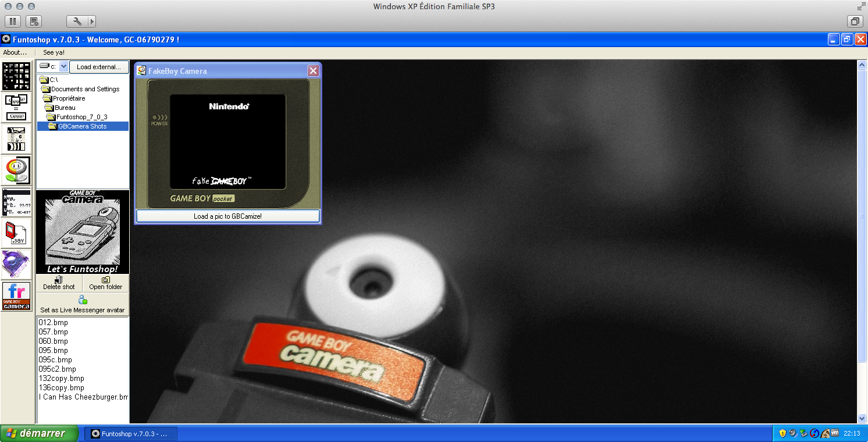Viewport: 868px width, 442px height.
Task: Click the FakeBoy Camera title icon
Action: click(141, 71)
